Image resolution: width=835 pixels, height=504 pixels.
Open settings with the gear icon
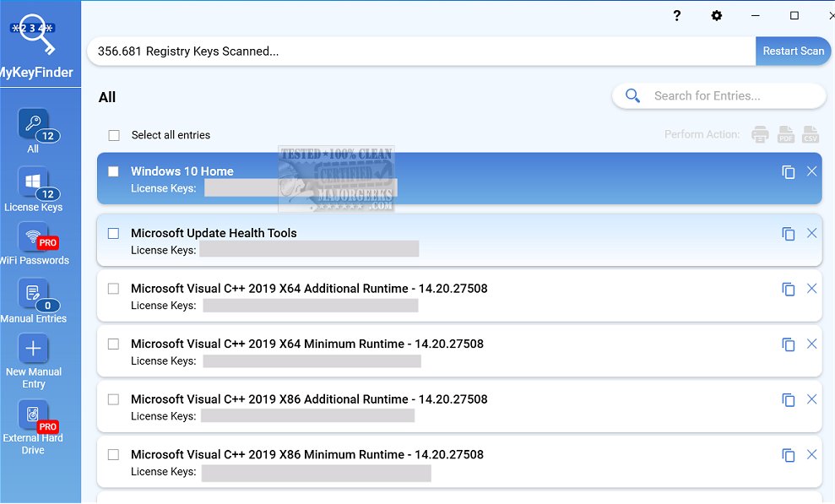(x=717, y=16)
